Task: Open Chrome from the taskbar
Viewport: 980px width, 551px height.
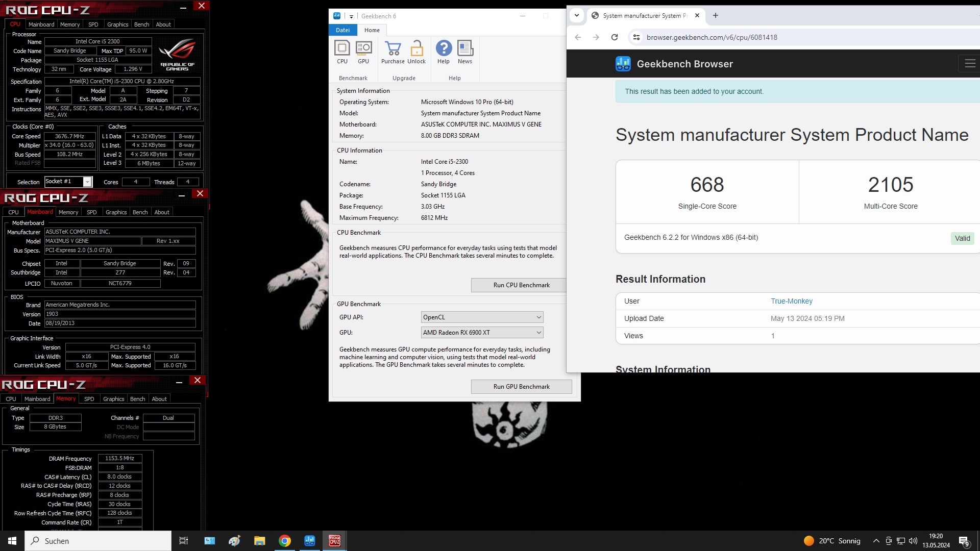Action: tap(285, 541)
